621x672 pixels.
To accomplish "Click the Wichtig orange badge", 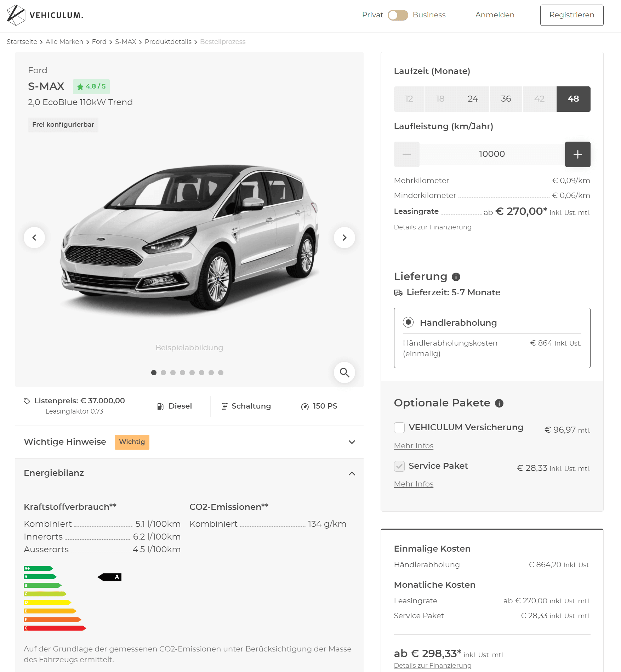I will coord(132,442).
